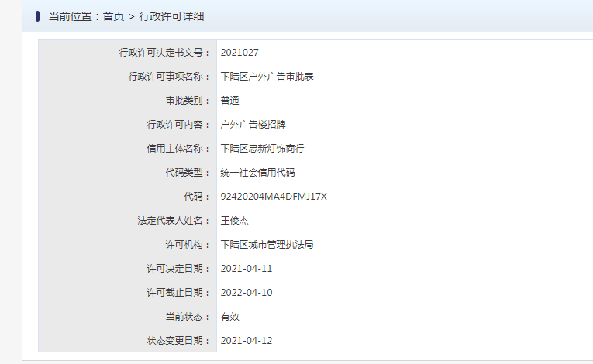The height and width of the screenshot is (364, 593).
Task: Click the decision date 2021-04-11
Action: pos(247,269)
